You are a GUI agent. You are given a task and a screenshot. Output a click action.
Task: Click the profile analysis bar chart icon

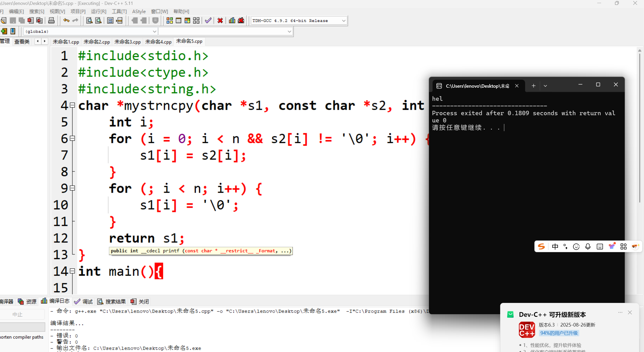coord(232,21)
